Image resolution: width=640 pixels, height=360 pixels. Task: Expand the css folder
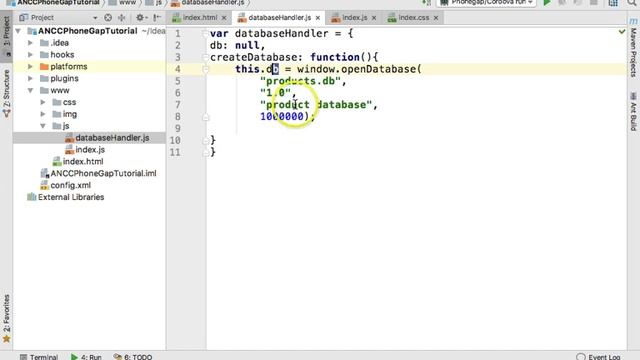43,102
